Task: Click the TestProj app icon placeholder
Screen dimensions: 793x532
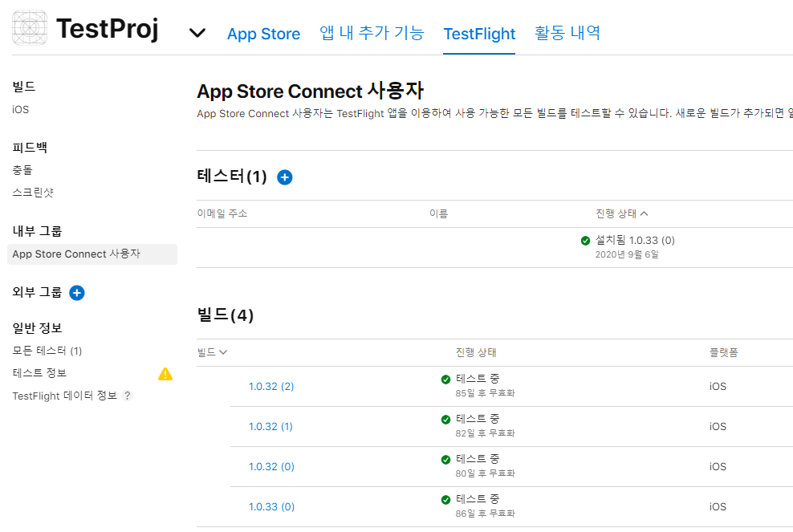Action: 30,28
